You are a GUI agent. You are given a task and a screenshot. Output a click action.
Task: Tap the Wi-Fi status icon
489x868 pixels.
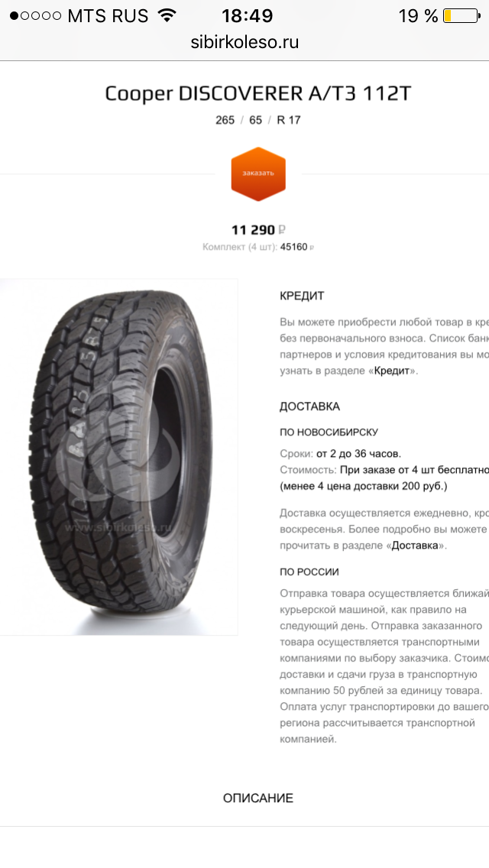[x=166, y=15]
